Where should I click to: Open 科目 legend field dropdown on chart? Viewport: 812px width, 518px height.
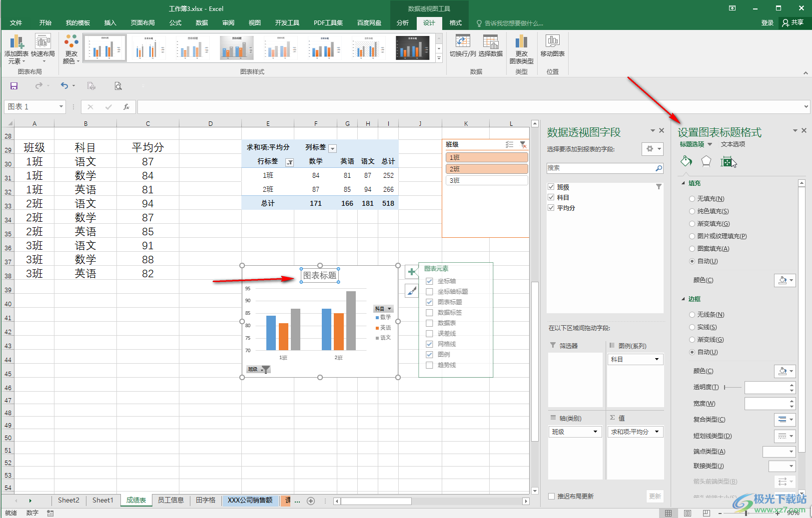click(383, 309)
